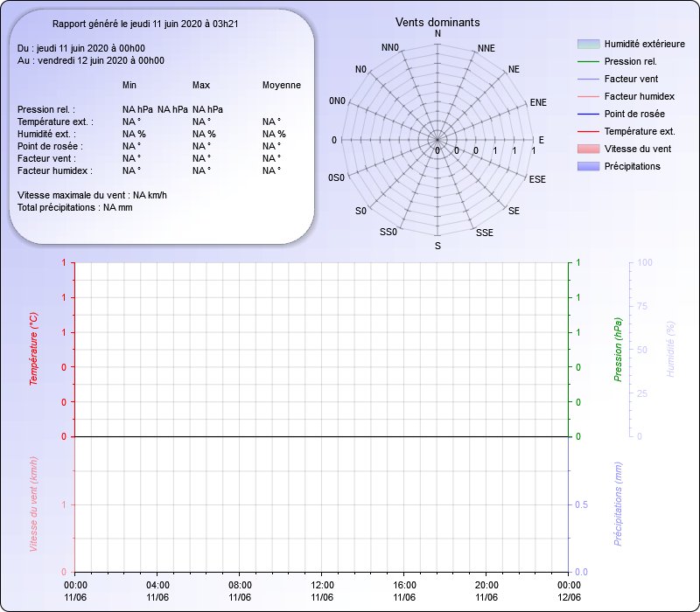The height and width of the screenshot is (612, 700).
Task: Click the red 'Température (°C)' axis title
Action: tap(34, 349)
